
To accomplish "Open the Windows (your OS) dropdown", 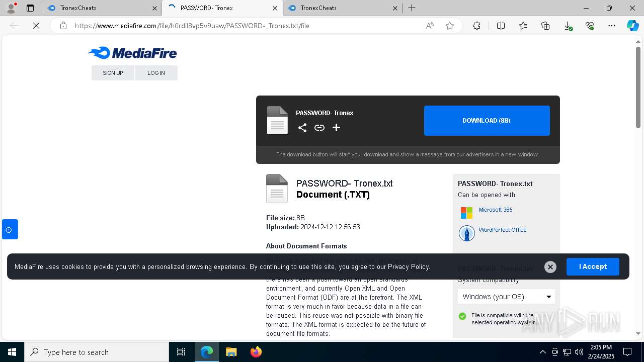I will click(506, 297).
